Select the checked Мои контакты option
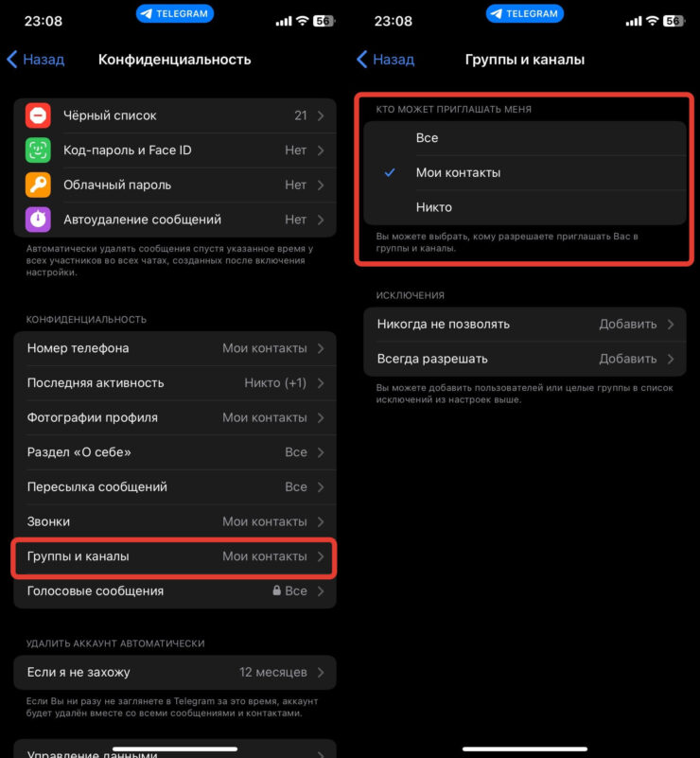The height and width of the screenshot is (758, 700). 525,172
